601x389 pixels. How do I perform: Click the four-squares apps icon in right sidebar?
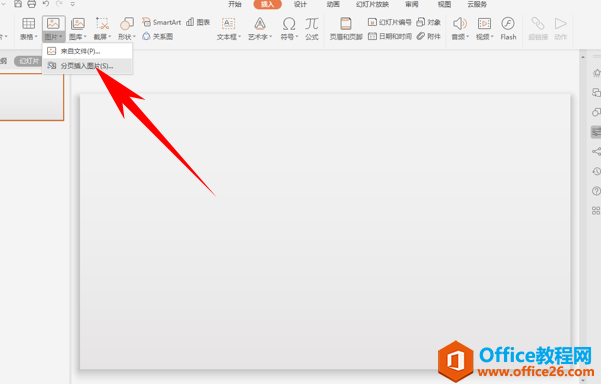[596, 210]
